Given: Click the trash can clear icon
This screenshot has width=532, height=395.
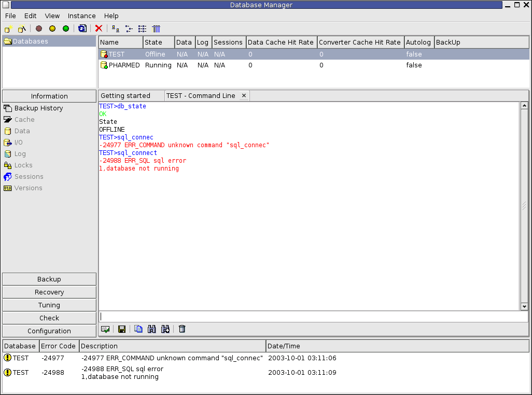Looking at the screenshot, I should pos(182,329).
